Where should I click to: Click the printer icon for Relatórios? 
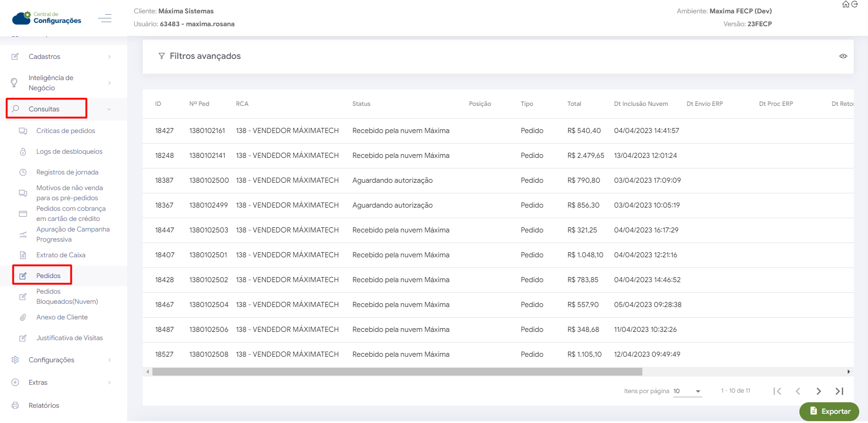[x=15, y=406]
